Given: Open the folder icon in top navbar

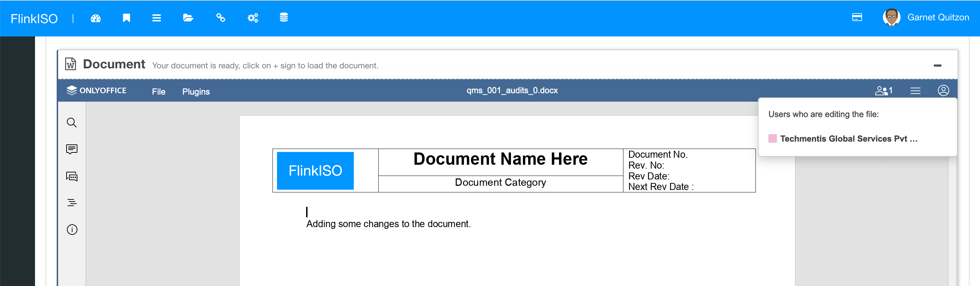Looking at the screenshot, I should (188, 18).
